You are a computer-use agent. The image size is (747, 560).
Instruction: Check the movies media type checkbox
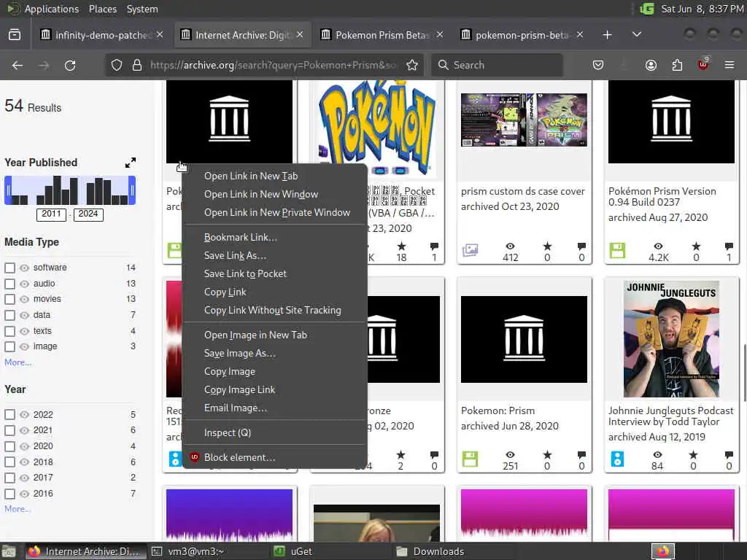point(9,299)
